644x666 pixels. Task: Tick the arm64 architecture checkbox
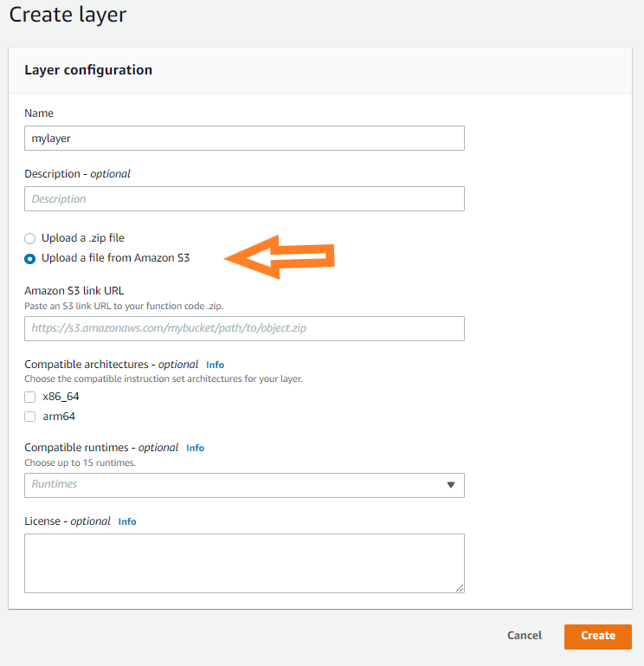click(30, 417)
